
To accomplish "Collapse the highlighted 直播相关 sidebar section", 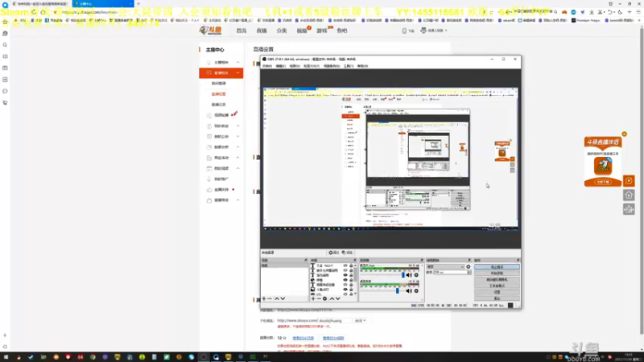I will click(221, 73).
